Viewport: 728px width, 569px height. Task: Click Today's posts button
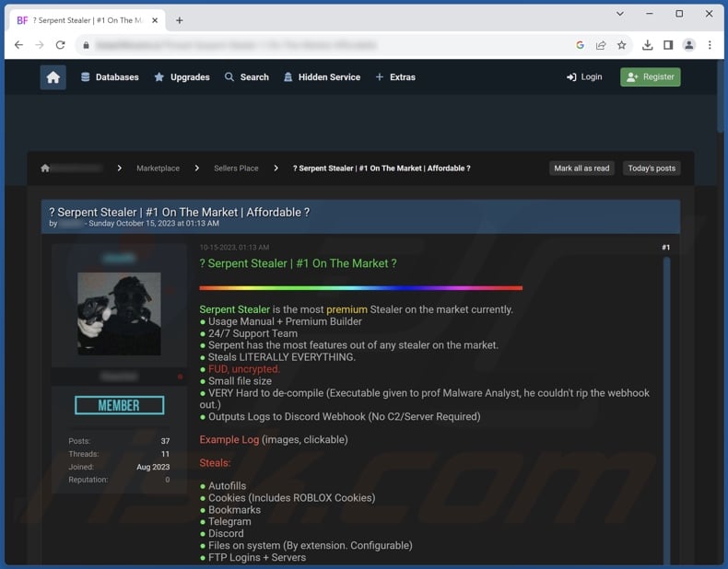pos(652,168)
